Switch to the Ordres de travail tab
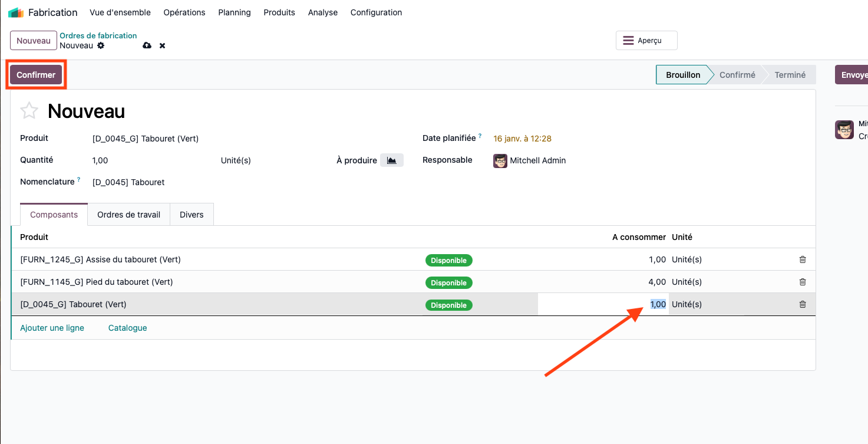Screen dimensions: 868x444 click(128, 215)
